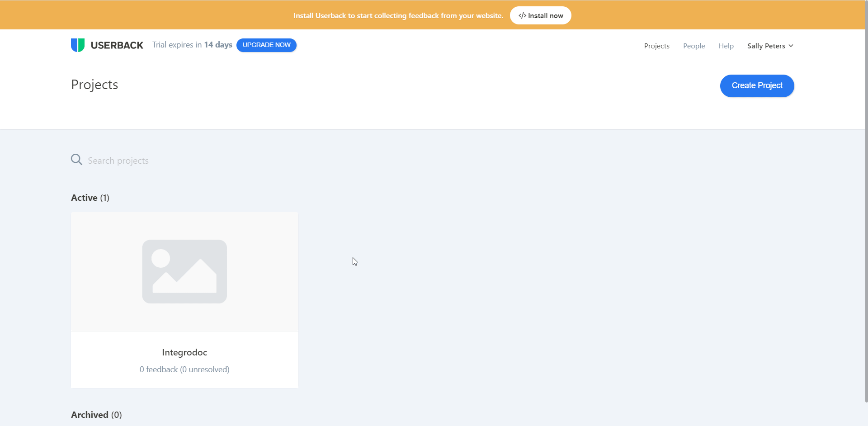This screenshot has width=868, height=426.
Task: Click the install banner message text
Action: (398, 15)
